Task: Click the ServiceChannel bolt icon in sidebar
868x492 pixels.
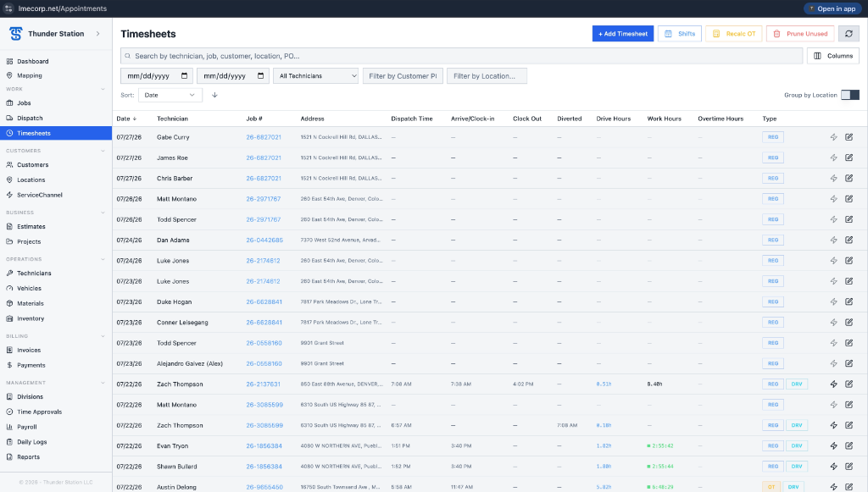Action: [9, 195]
